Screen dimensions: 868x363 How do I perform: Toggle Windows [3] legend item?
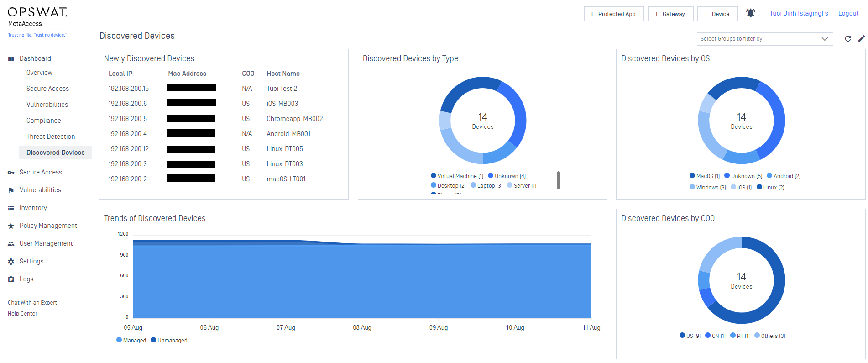pyautogui.click(x=708, y=187)
